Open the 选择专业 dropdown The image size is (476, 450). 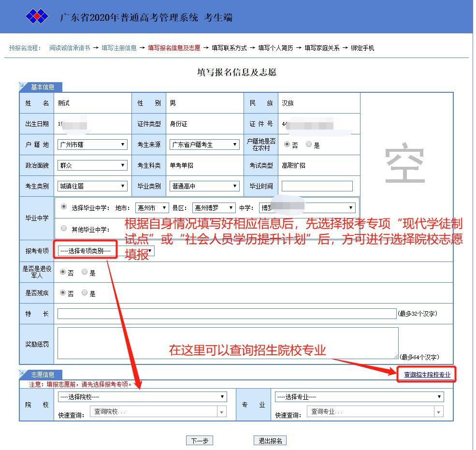[359, 397]
